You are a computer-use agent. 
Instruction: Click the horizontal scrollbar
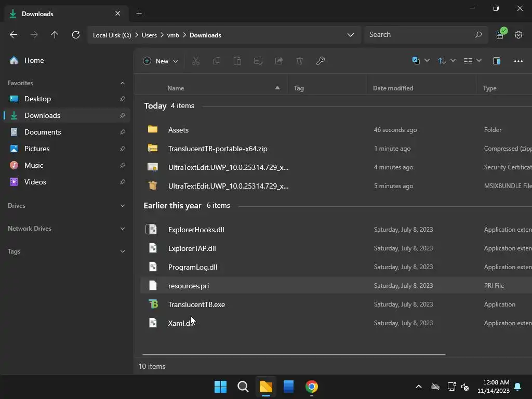[x=294, y=354]
